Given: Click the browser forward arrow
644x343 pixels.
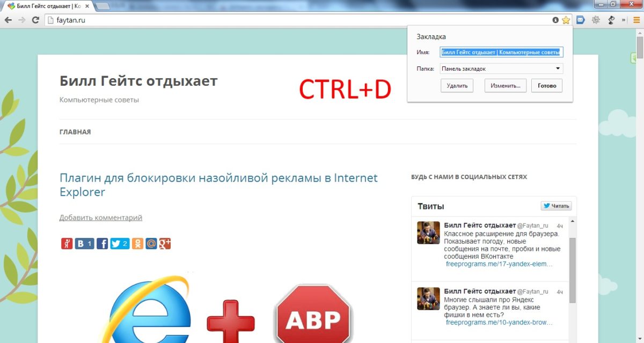Looking at the screenshot, I should [x=22, y=20].
